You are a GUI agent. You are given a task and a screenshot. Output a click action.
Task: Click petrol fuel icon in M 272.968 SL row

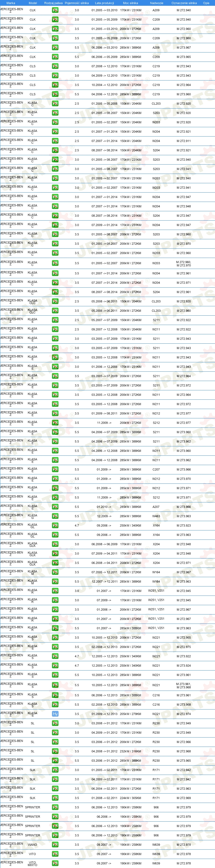click(x=55, y=751)
